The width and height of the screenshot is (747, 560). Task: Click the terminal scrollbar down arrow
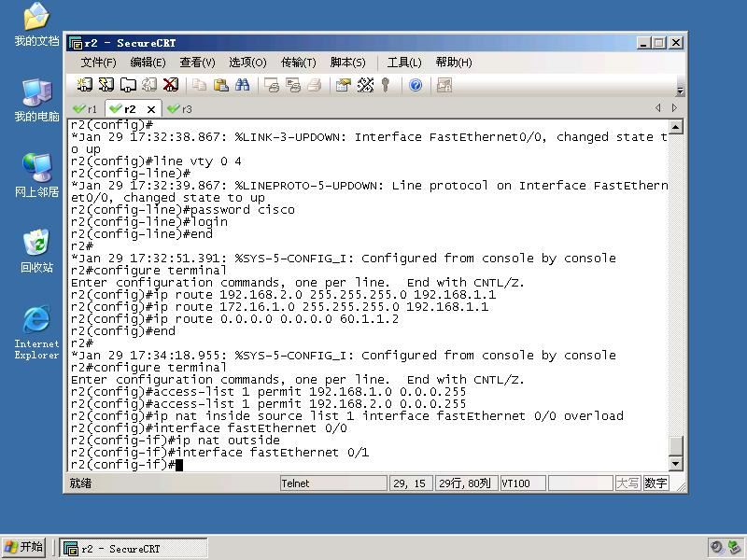(676, 463)
